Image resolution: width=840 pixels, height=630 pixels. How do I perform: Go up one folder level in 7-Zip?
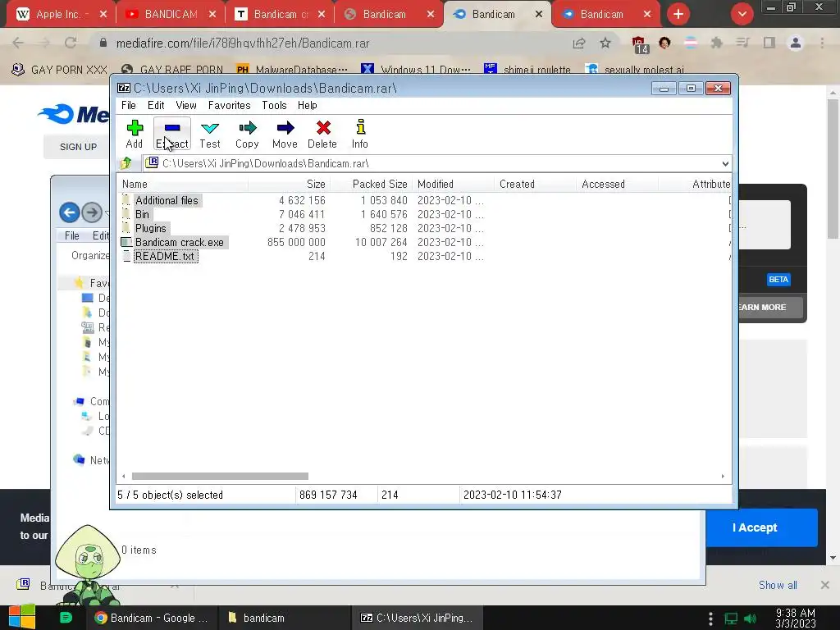tap(126, 163)
